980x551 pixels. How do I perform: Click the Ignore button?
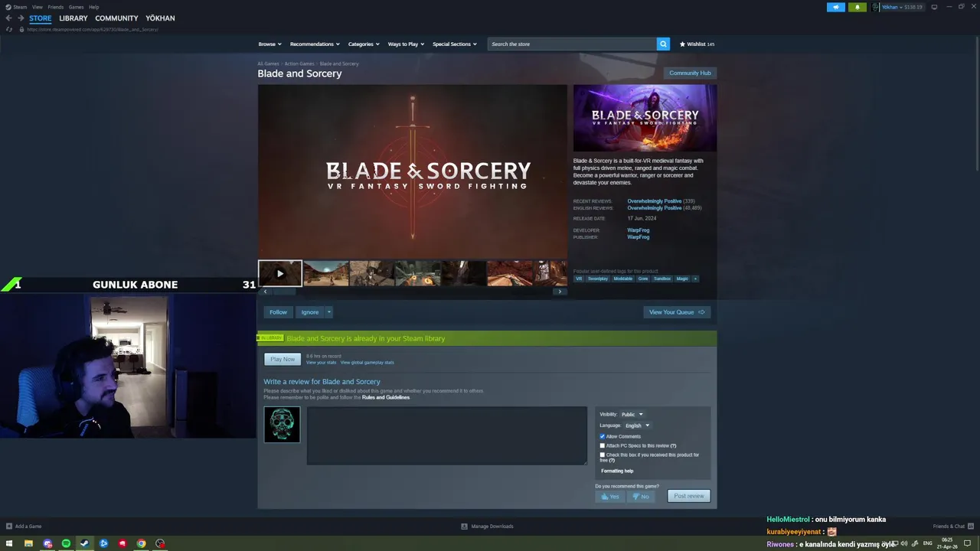pos(309,312)
